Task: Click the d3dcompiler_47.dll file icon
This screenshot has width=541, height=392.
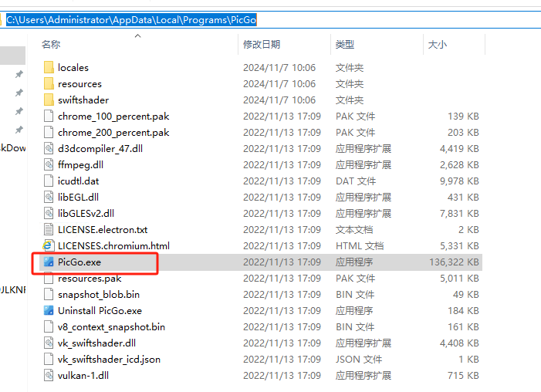Action: (x=49, y=148)
